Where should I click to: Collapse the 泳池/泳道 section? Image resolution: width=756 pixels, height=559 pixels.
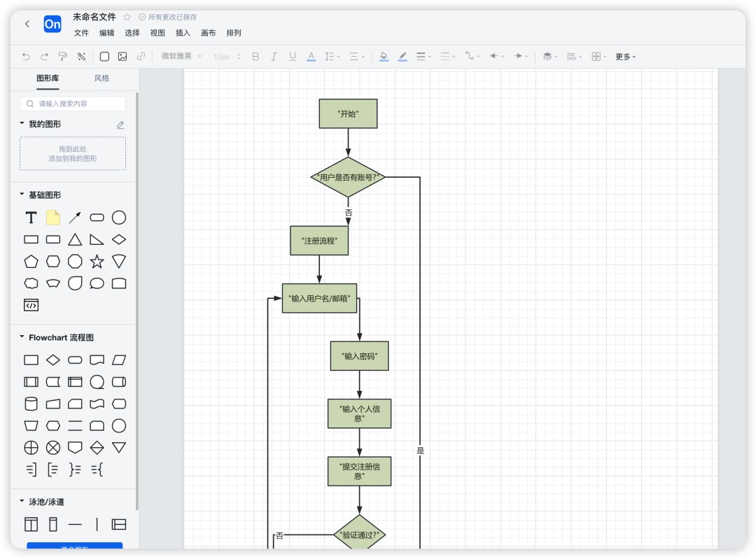[22, 501]
